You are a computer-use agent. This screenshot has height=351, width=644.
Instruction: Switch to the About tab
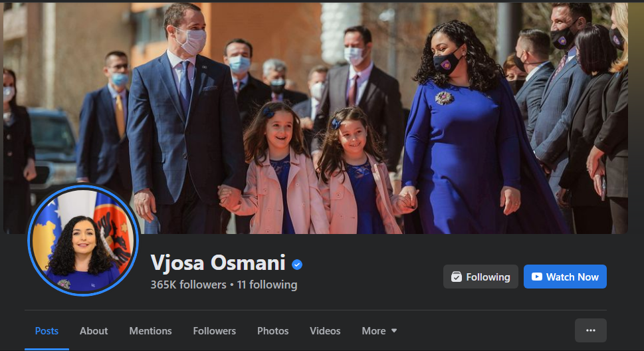[94, 331]
